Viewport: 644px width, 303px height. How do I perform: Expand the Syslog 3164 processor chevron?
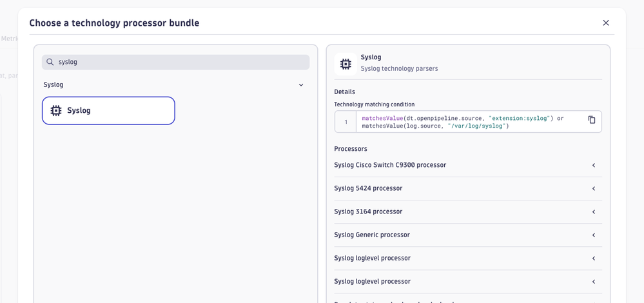[593, 212]
